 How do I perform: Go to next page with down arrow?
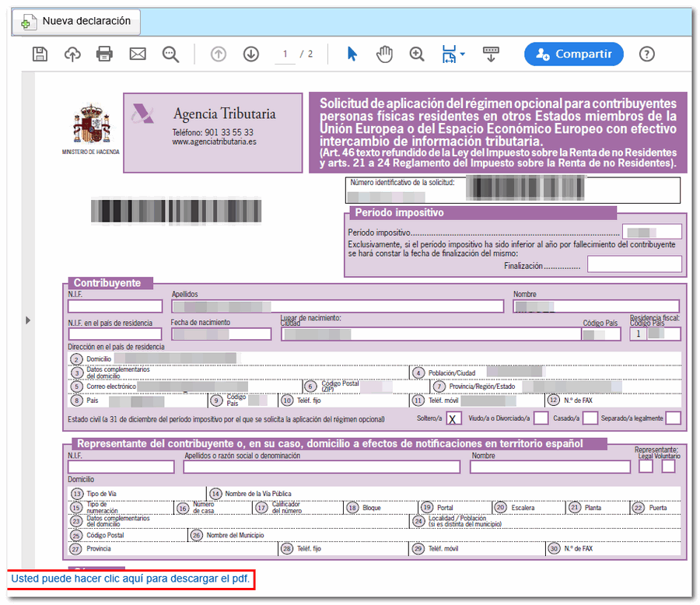click(250, 54)
